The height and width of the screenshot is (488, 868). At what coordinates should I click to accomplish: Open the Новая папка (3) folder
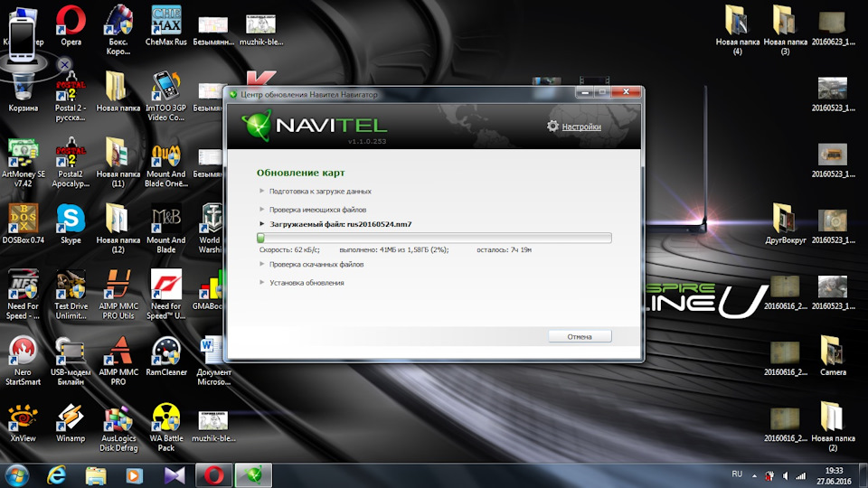click(785, 31)
